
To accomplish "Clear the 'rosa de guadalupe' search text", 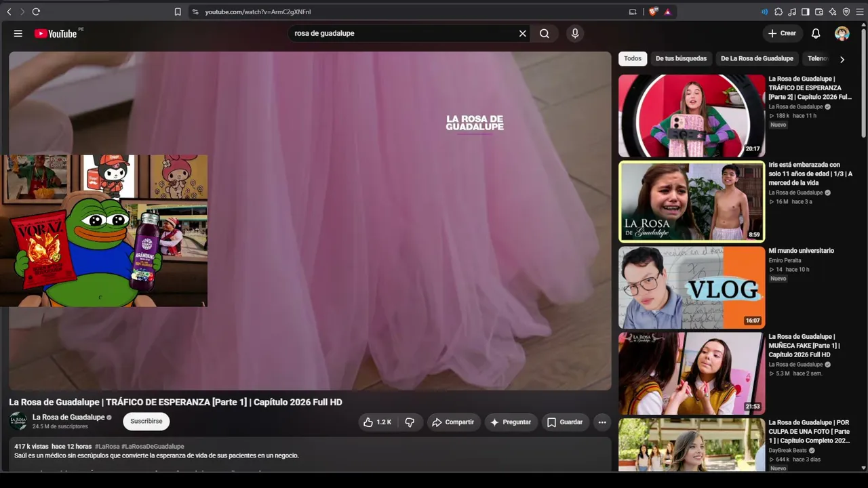I will [523, 33].
